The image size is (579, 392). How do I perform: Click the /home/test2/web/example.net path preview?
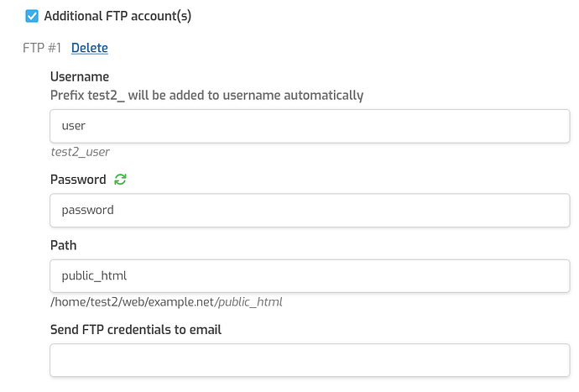tap(133, 301)
